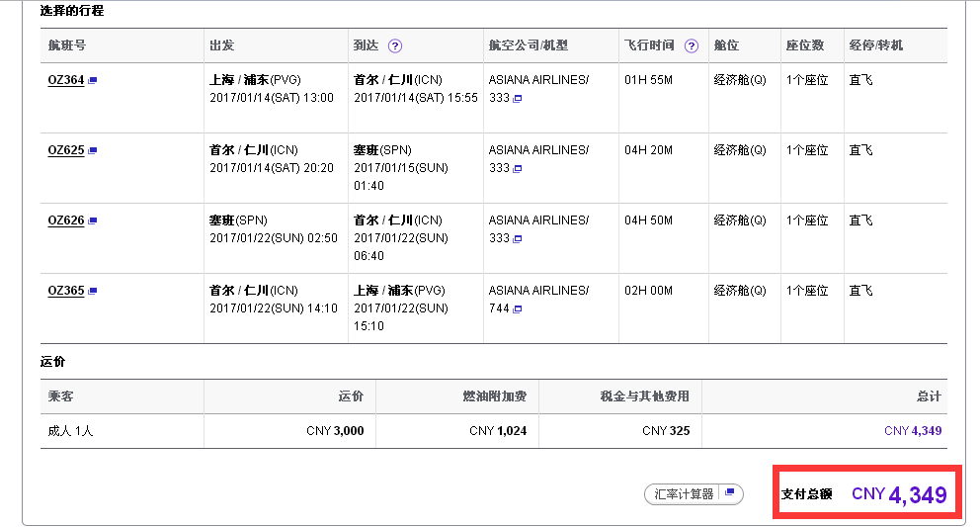Show aircraft 744 details in the OZ365 row
Screen dimensions: 980x527
point(517,309)
